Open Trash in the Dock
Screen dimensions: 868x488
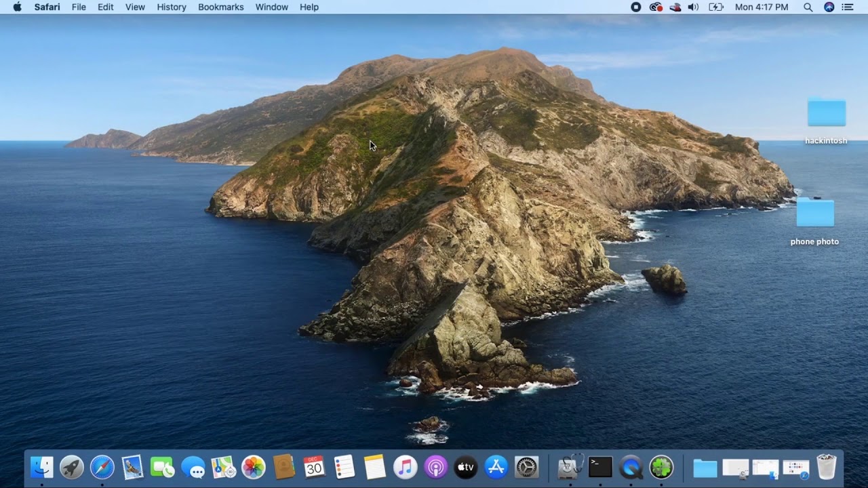[827, 467]
